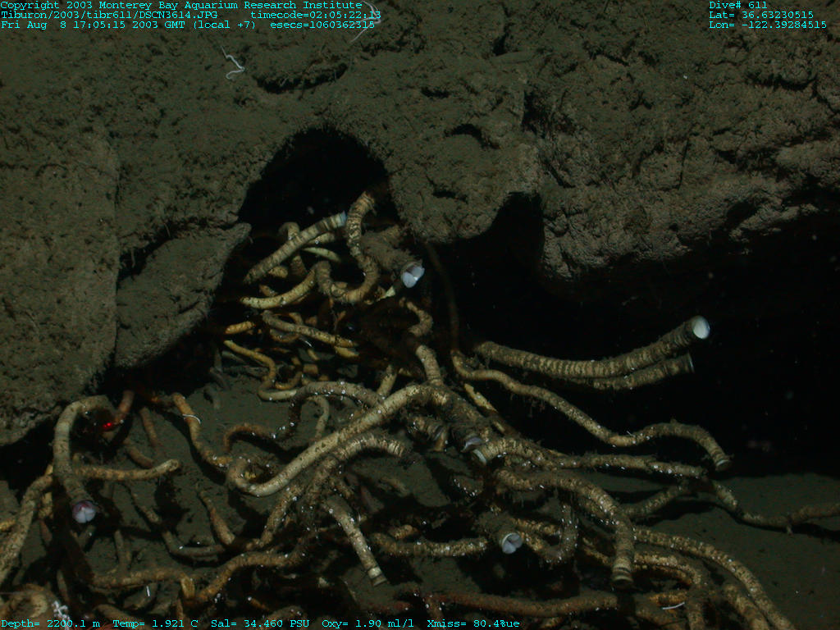Click the Temp= 1.921 C reading
This screenshot has width=840, height=630.
tap(155, 623)
